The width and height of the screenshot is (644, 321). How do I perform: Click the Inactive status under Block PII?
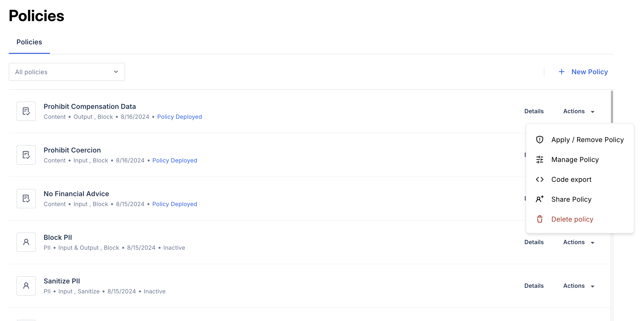coord(174,248)
